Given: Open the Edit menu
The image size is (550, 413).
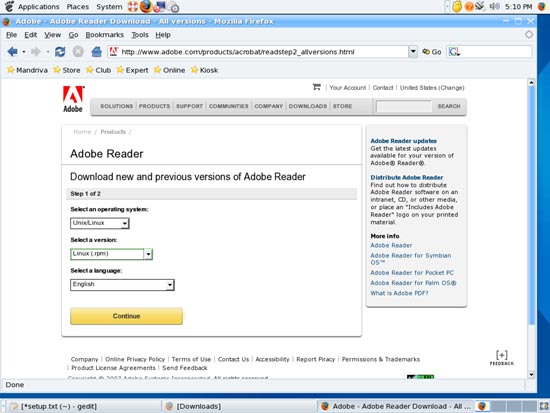Looking at the screenshot, I should pyautogui.click(x=31, y=35).
